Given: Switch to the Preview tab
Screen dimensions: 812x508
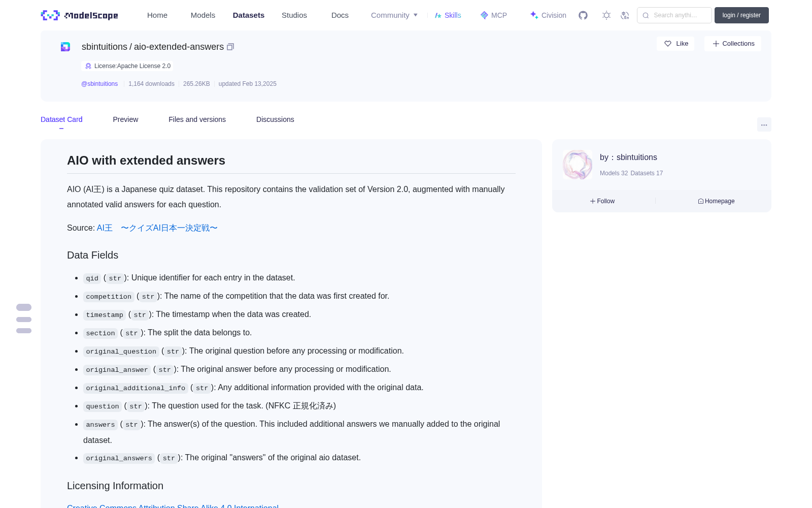Looking at the screenshot, I should tap(125, 119).
